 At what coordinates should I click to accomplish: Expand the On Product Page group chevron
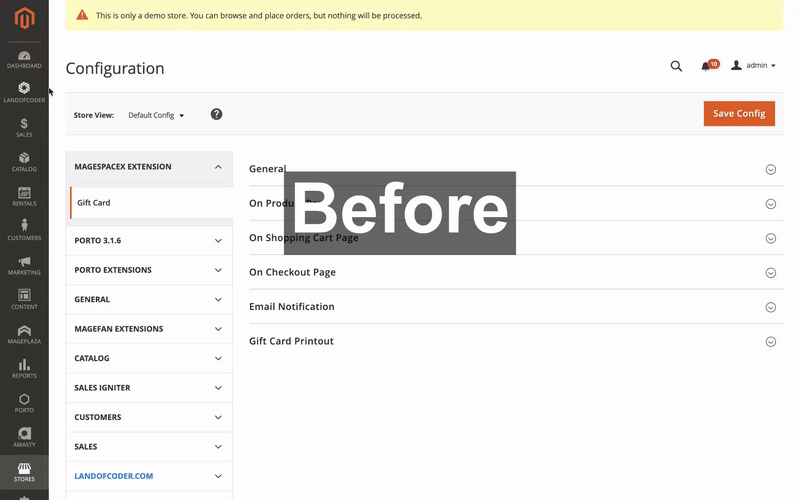(770, 204)
